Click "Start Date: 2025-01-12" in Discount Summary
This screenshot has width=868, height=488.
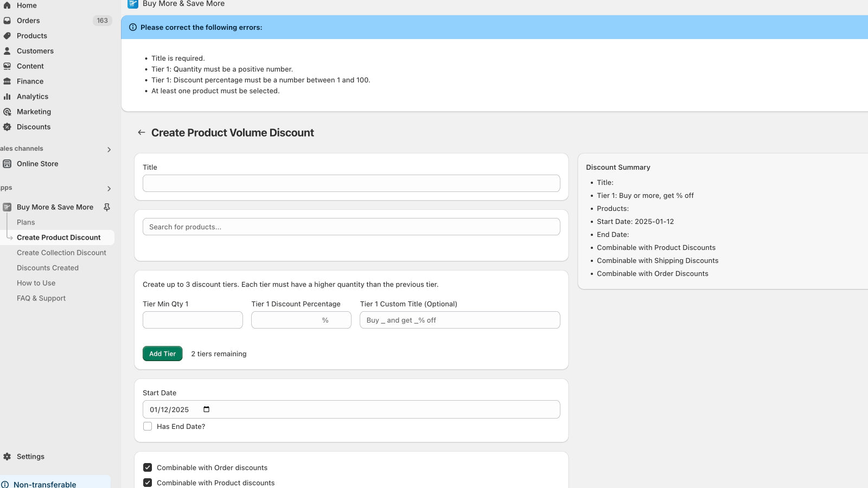point(635,221)
